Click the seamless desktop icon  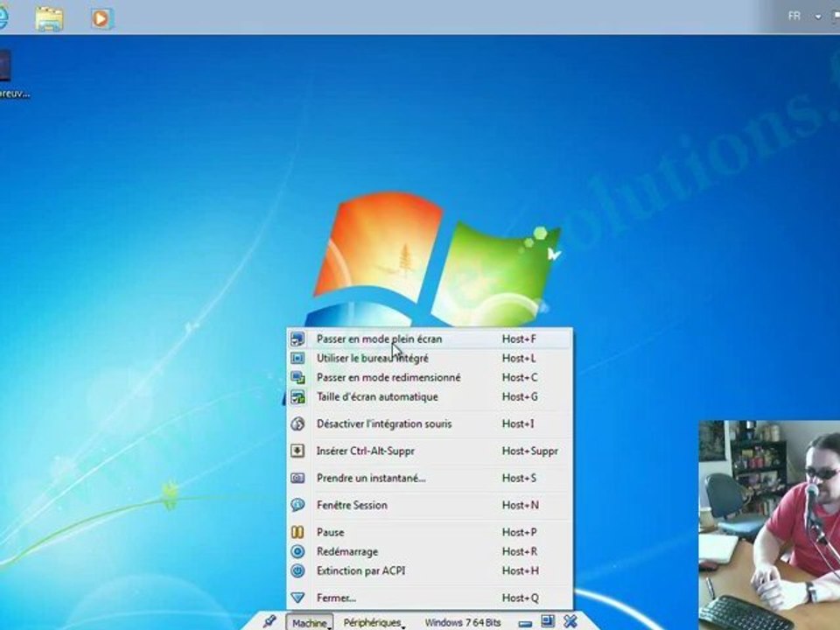tap(297, 358)
